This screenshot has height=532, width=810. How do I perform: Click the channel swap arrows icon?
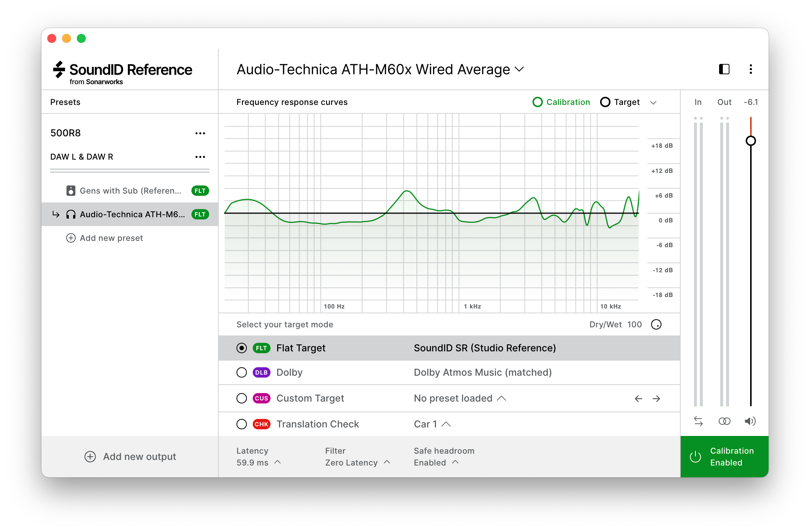pos(699,421)
